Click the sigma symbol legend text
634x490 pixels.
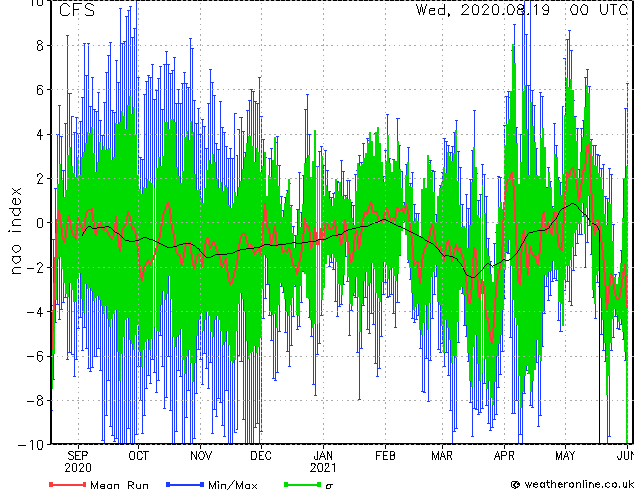[330, 486]
